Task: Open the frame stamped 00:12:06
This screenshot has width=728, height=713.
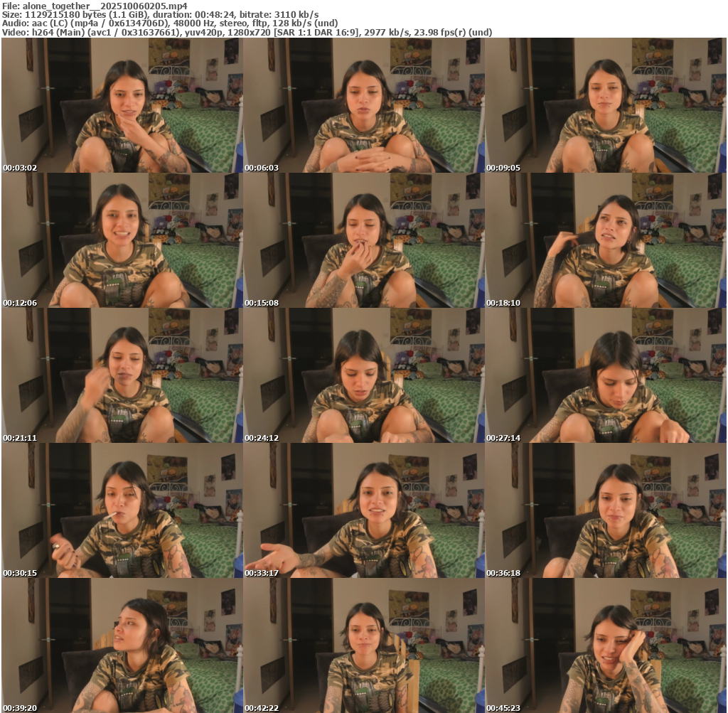Action: pyautogui.click(x=122, y=240)
